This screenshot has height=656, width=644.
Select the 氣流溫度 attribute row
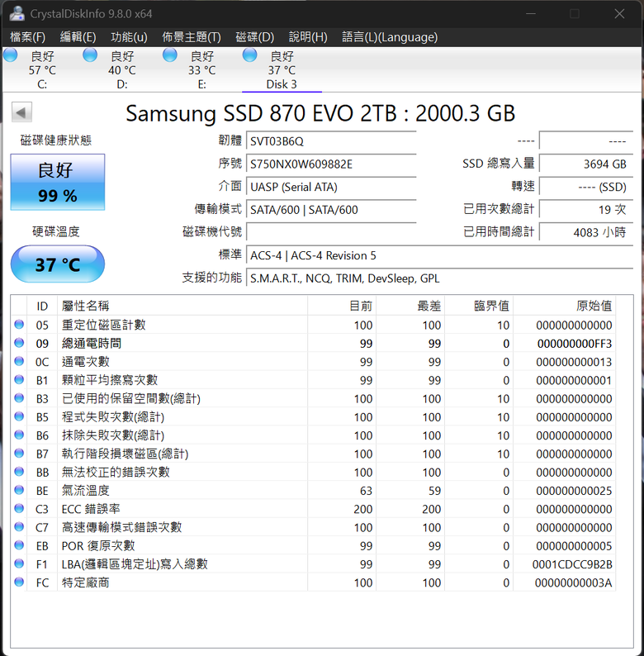coord(313,490)
